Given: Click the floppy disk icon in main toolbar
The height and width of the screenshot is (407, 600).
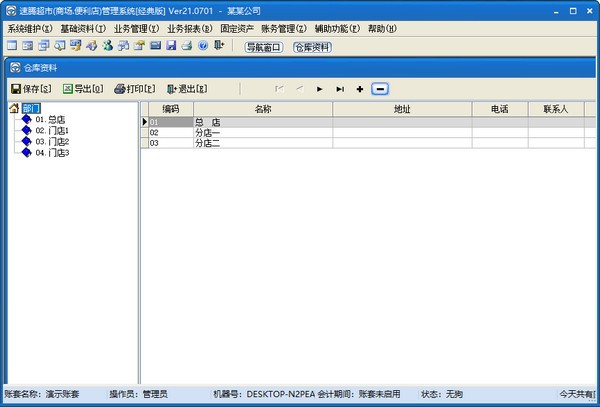Looking at the screenshot, I should coord(171,46).
